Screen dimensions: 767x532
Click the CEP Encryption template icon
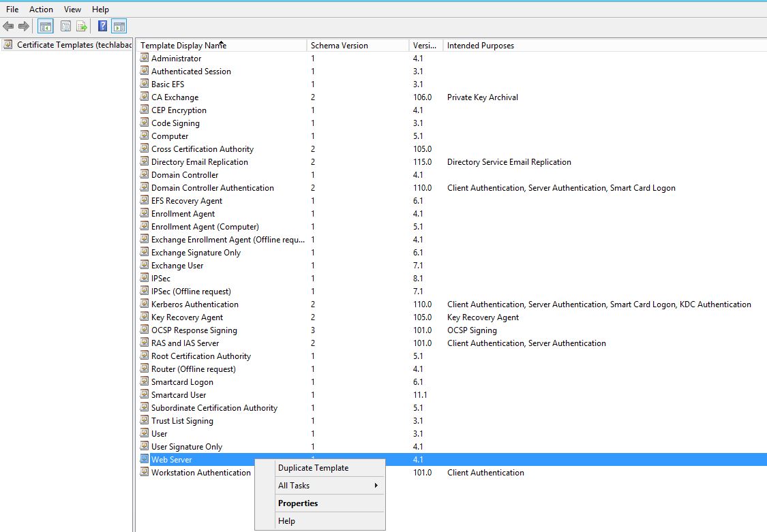click(145, 110)
